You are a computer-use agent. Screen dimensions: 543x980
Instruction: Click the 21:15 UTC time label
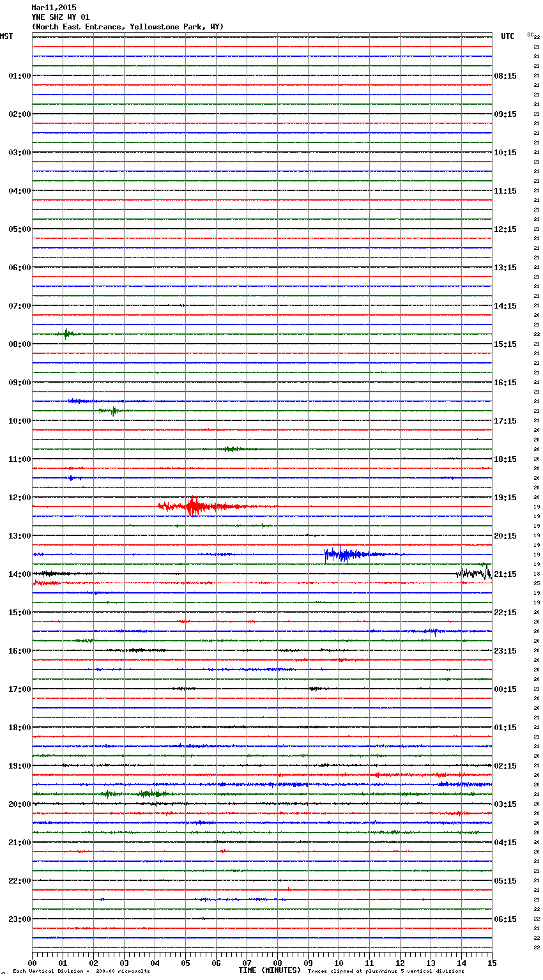[505, 574]
